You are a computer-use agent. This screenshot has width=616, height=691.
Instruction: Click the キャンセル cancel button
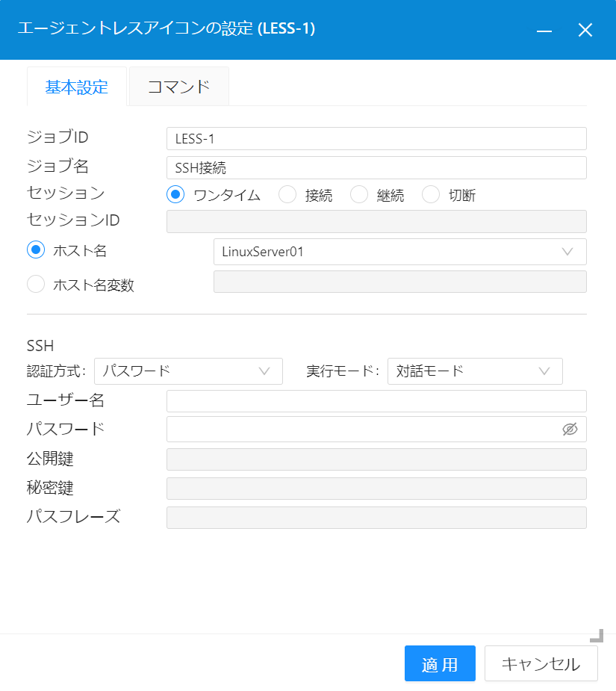pyautogui.click(x=541, y=663)
